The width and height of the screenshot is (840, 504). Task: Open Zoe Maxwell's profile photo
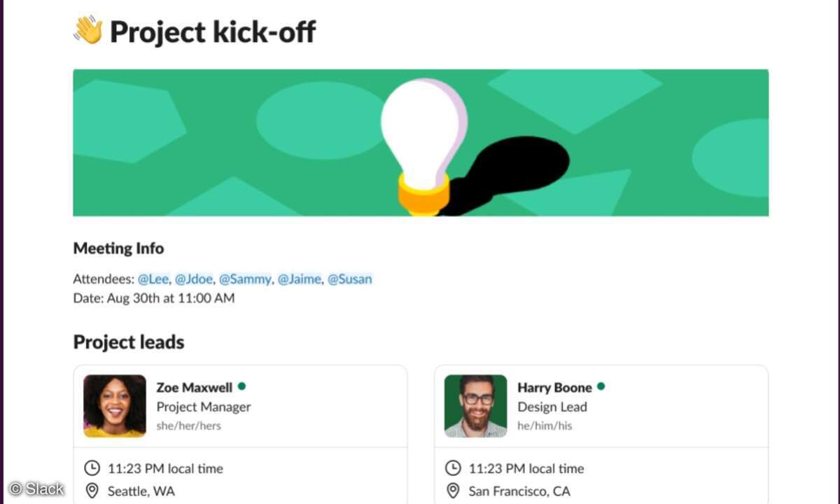115,406
